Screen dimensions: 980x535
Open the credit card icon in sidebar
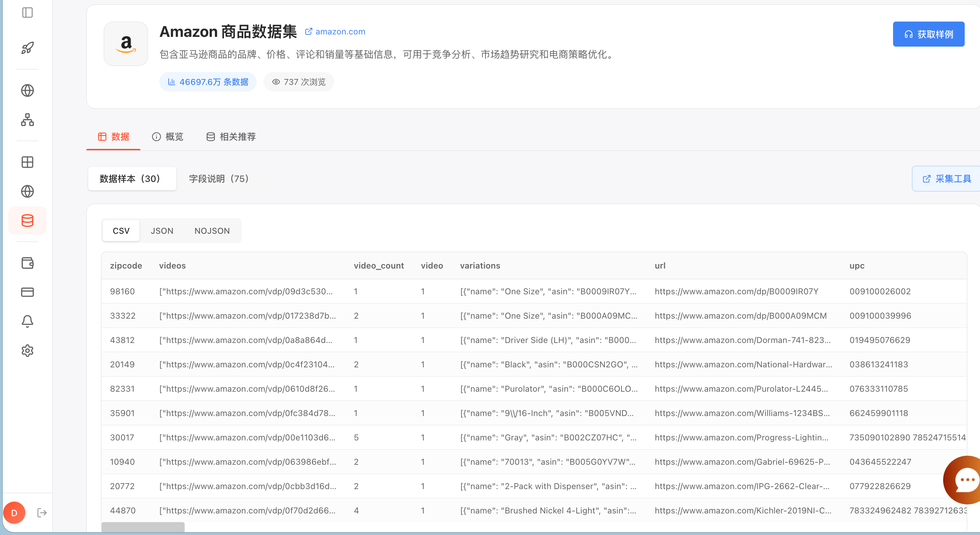click(x=27, y=292)
